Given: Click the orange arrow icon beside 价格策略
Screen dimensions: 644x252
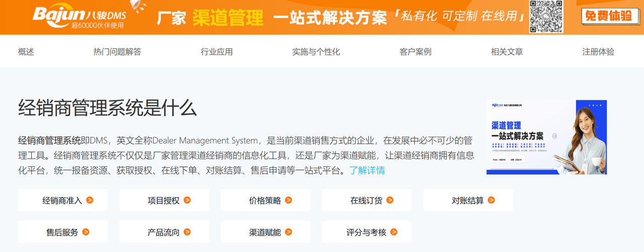Looking at the screenshot, I should (x=289, y=200).
